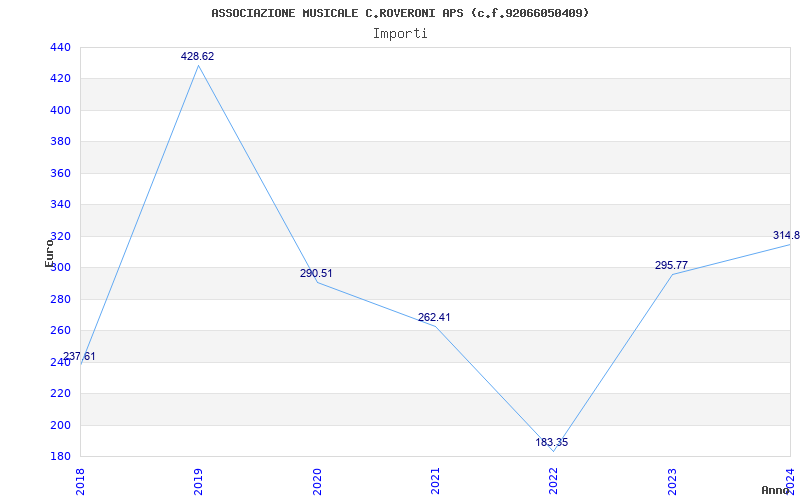
Task: Click the Euro y-axis label
Action: [49, 254]
